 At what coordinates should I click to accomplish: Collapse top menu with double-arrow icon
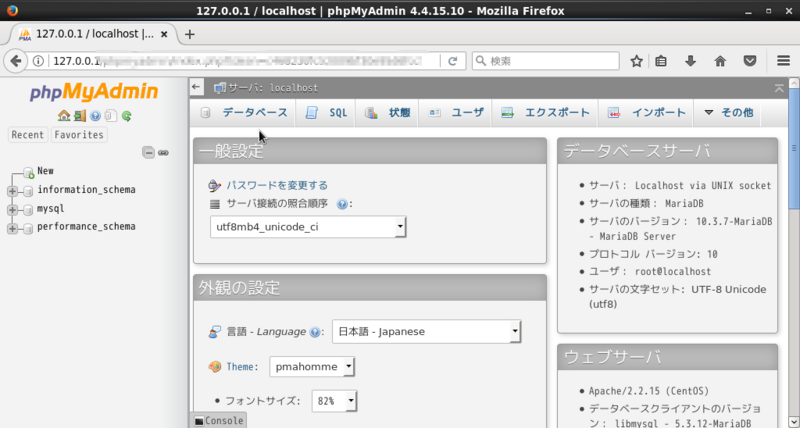click(x=779, y=88)
